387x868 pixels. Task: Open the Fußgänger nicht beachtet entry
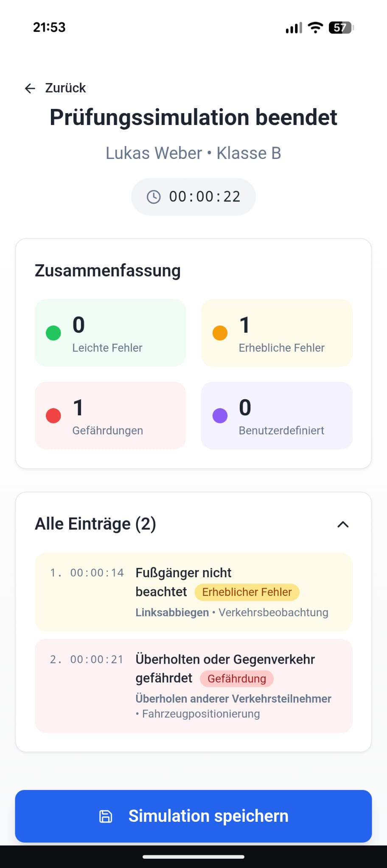pos(193,592)
